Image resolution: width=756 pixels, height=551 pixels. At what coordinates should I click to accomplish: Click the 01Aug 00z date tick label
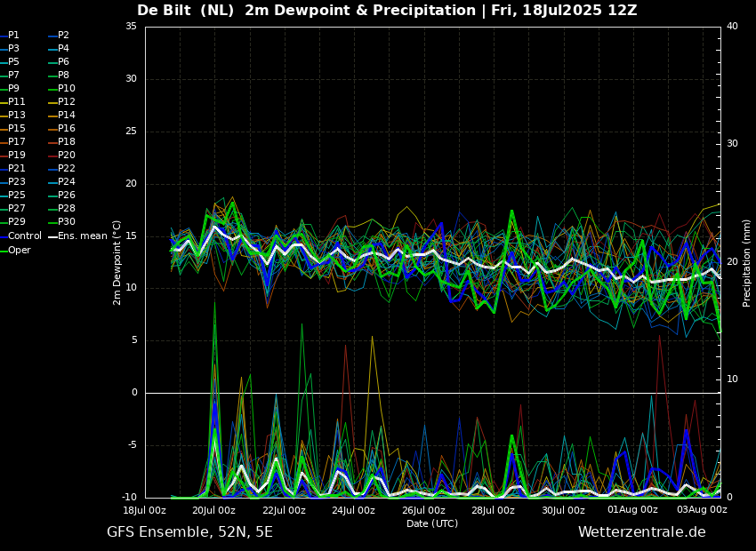pyautogui.click(x=632, y=509)
